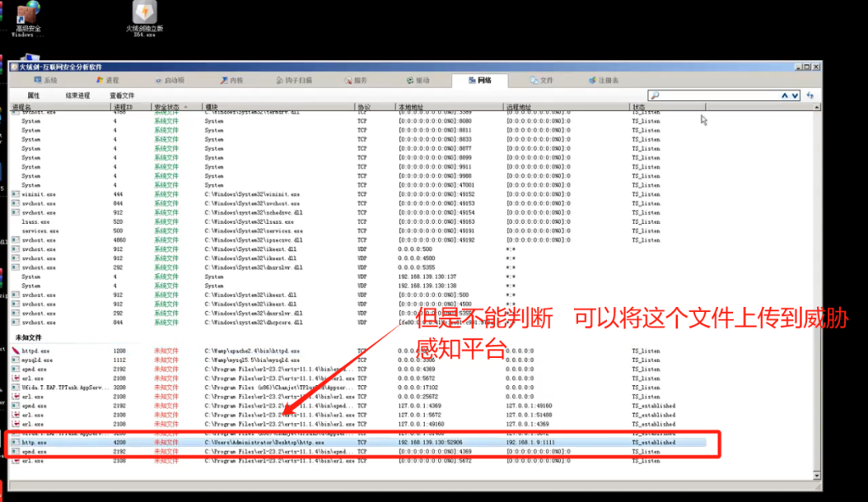This screenshot has width=868, height=502.
Task: Sort by 进程名 column header
Action: (x=60, y=107)
